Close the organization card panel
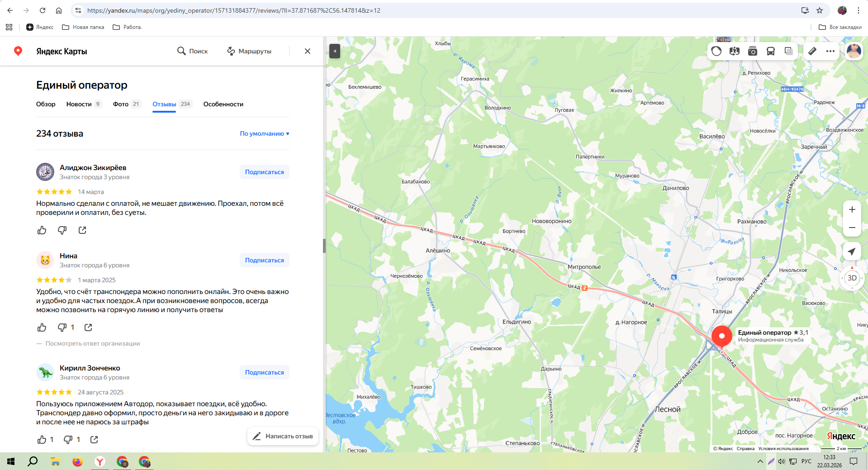This screenshot has width=868, height=470. (x=308, y=51)
